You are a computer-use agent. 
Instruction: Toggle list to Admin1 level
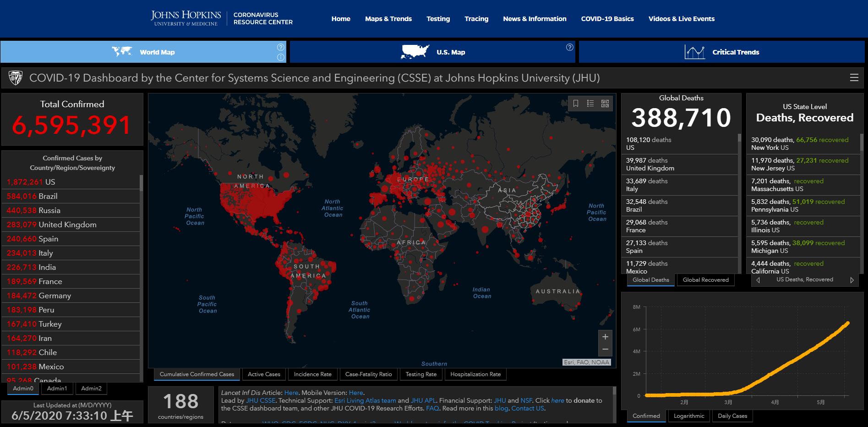57,389
